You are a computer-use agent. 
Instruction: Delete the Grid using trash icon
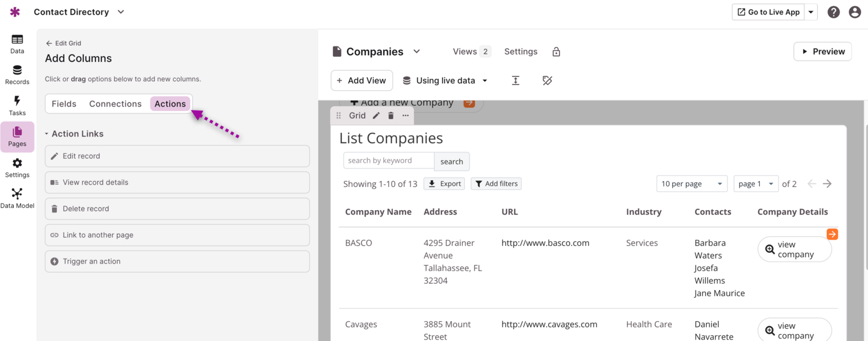coord(391,116)
